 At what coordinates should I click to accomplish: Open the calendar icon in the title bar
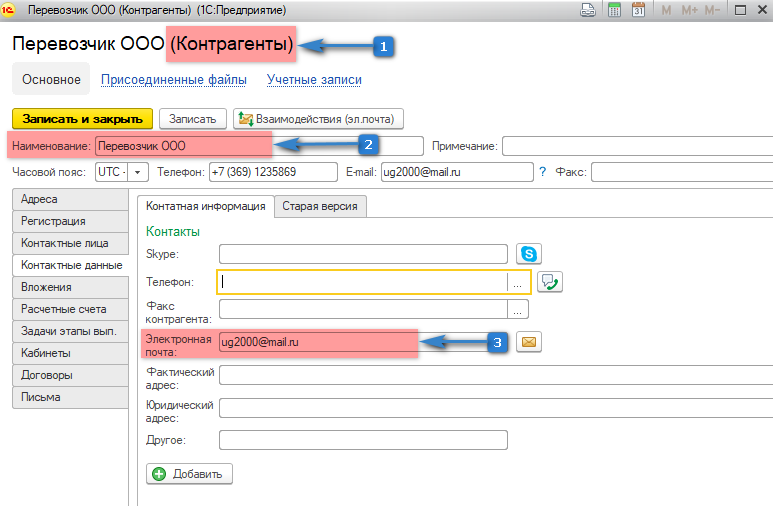coord(637,11)
